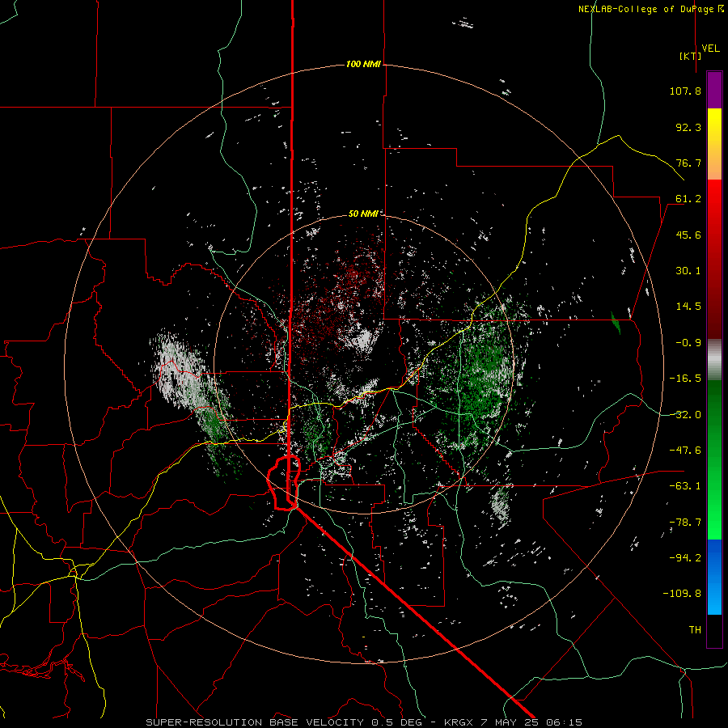Click the -94.2 legend value
Image resolution: width=728 pixels, height=728 pixels.
point(685,558)
